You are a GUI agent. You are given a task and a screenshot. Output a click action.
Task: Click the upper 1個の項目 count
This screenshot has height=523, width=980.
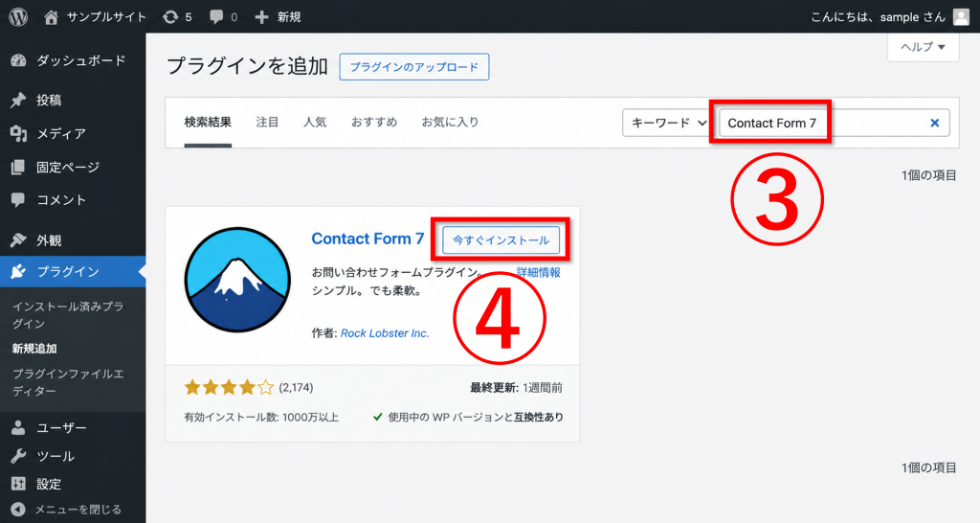click(x=928, y=176)
